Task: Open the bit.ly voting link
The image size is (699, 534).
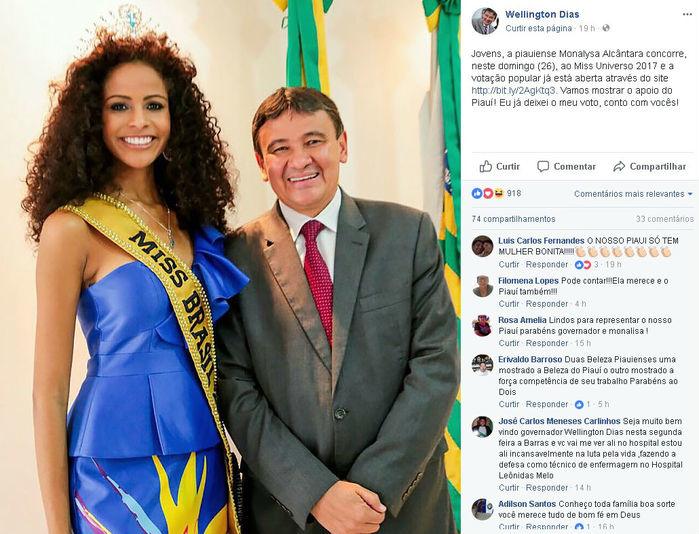Action: point(514,90)
